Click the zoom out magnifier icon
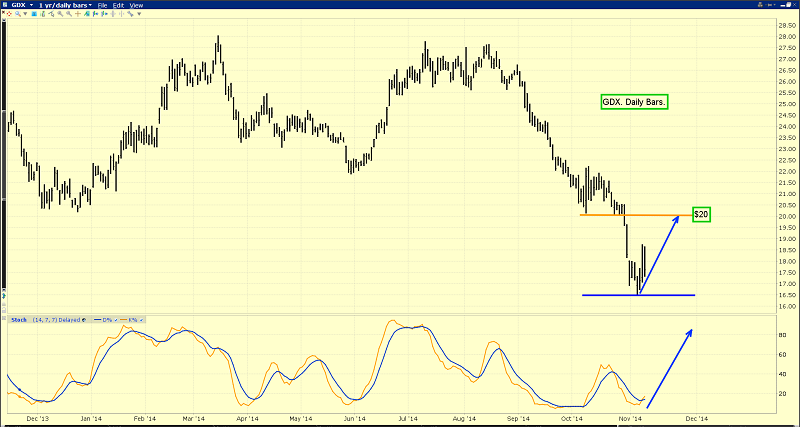 point(69,14)
